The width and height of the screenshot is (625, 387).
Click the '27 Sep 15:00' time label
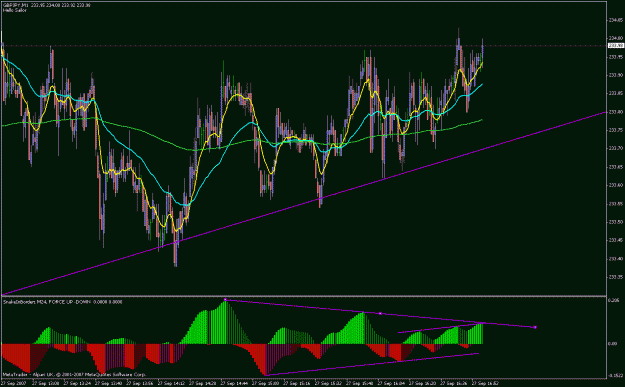tap(265, 382)
